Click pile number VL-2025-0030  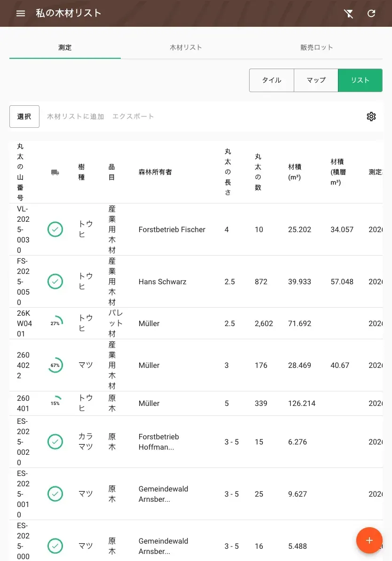pyautogui.click(x=24, y=229)
